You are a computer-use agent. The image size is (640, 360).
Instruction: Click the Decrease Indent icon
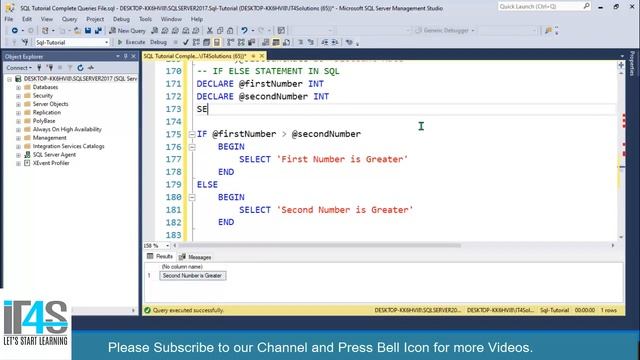point(324,42)
